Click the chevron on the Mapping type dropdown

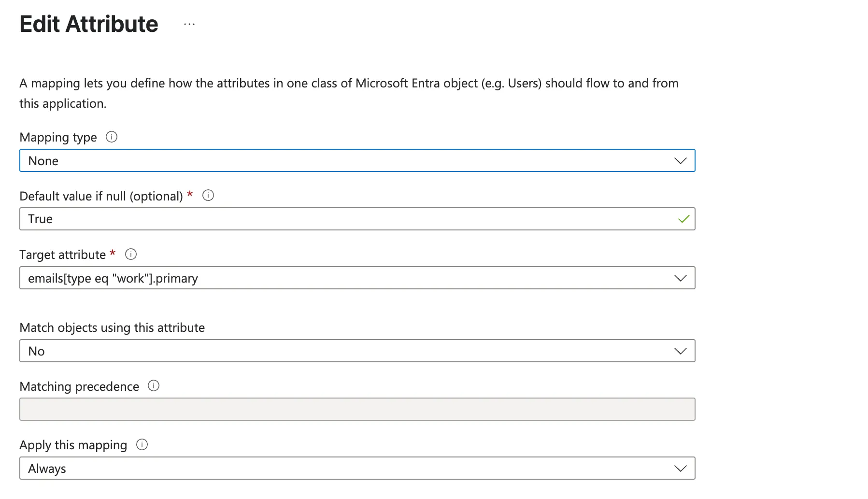[x=680, y=160]
